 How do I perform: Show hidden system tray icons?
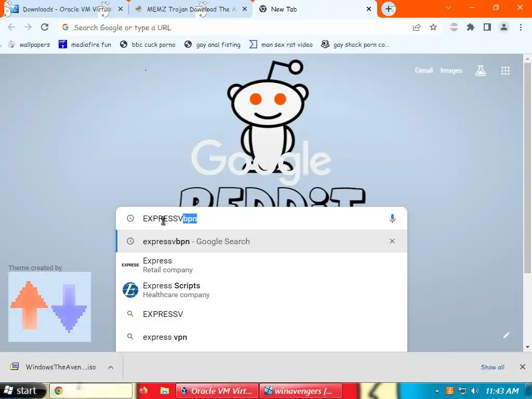437,391
